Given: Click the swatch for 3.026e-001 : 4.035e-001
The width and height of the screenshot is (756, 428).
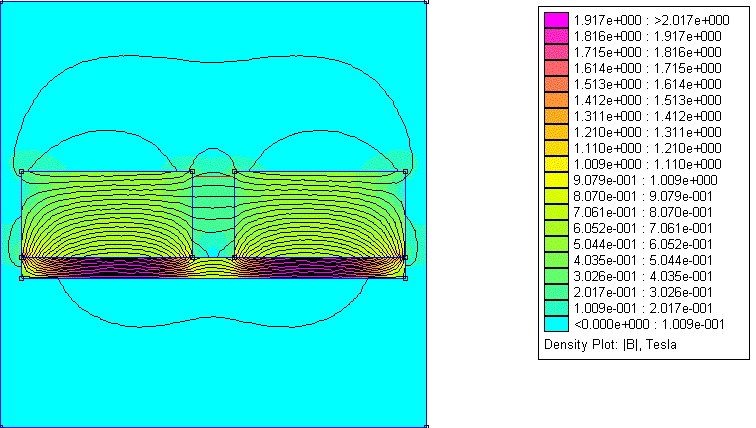Looking at the screenshot, I should 556,276.
